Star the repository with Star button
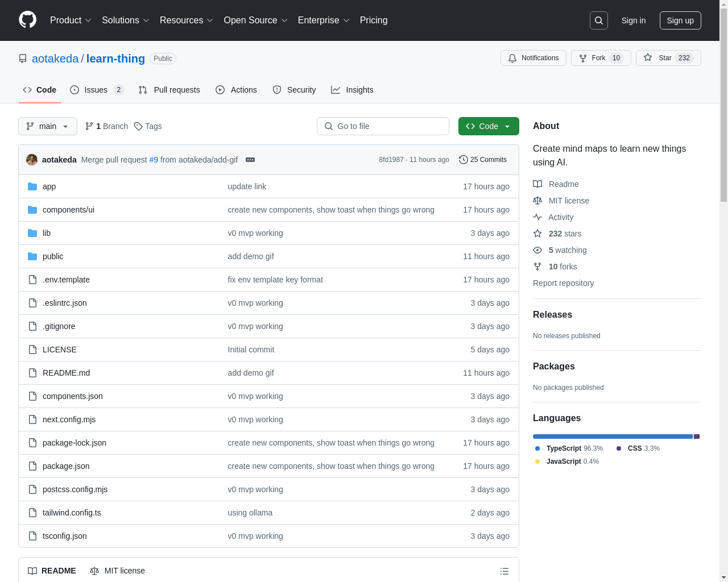728x582 pixels. (x=668, y=58)
